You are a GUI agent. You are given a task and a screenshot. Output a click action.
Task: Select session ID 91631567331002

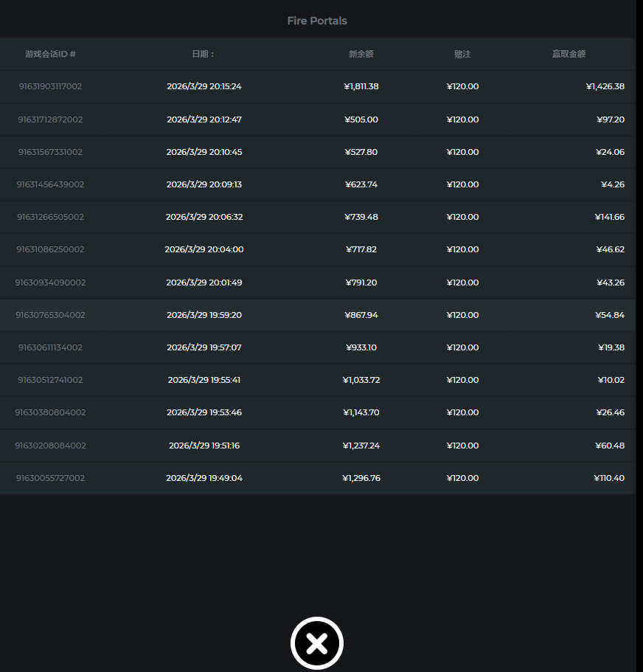point(50,152)
